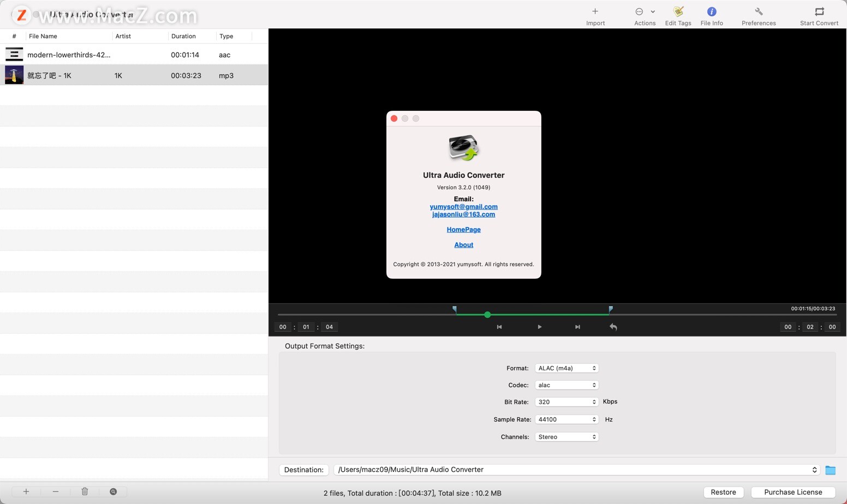Click the search magnifier icon in bottom bar
Viewport: 847px width, 504px height.
114,491
